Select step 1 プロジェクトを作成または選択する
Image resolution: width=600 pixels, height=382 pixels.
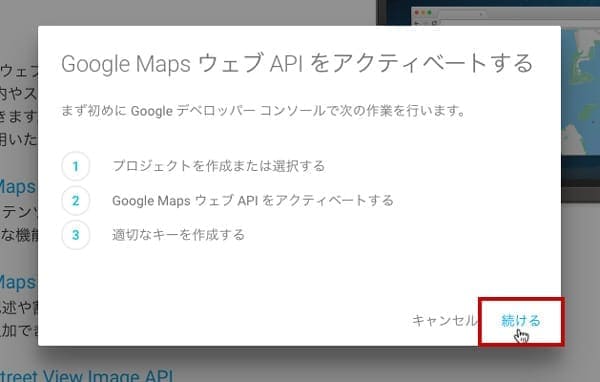218,166
